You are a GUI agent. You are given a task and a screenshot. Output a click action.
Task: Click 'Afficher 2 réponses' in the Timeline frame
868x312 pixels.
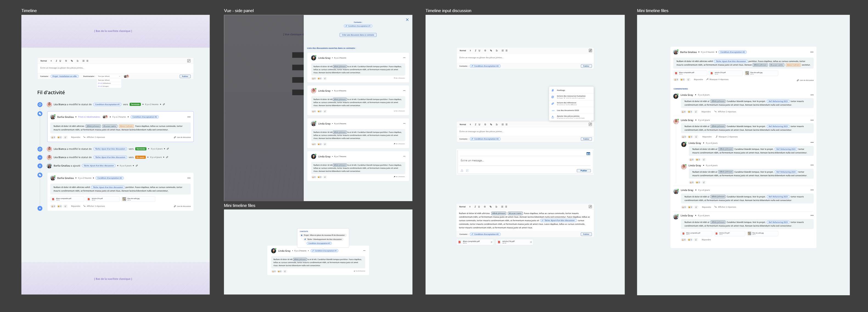[x=94, y=137]
